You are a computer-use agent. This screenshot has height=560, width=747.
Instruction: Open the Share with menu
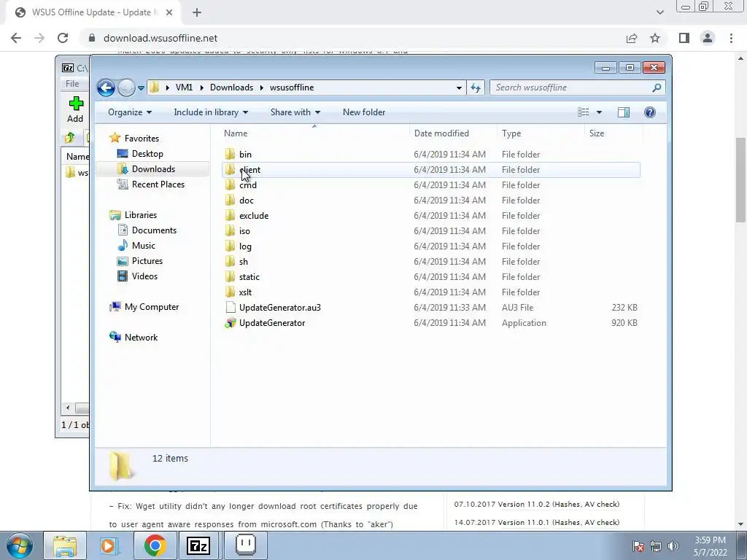click(295, 112)
